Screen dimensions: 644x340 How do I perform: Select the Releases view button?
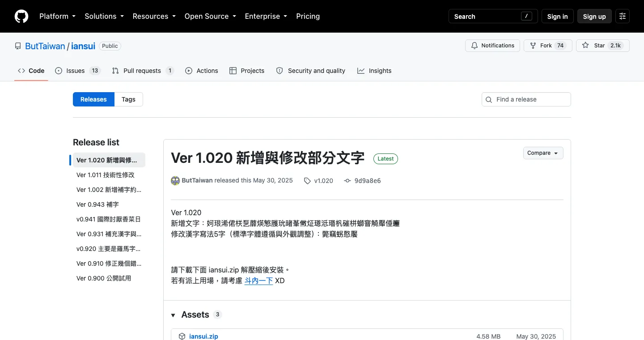pyautogui.click(x=93, y=99)
